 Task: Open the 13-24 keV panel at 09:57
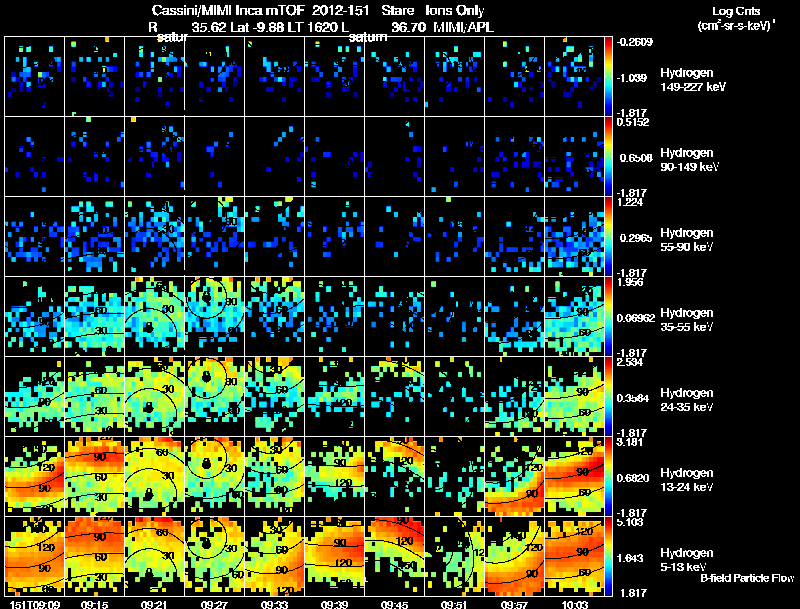514,477
